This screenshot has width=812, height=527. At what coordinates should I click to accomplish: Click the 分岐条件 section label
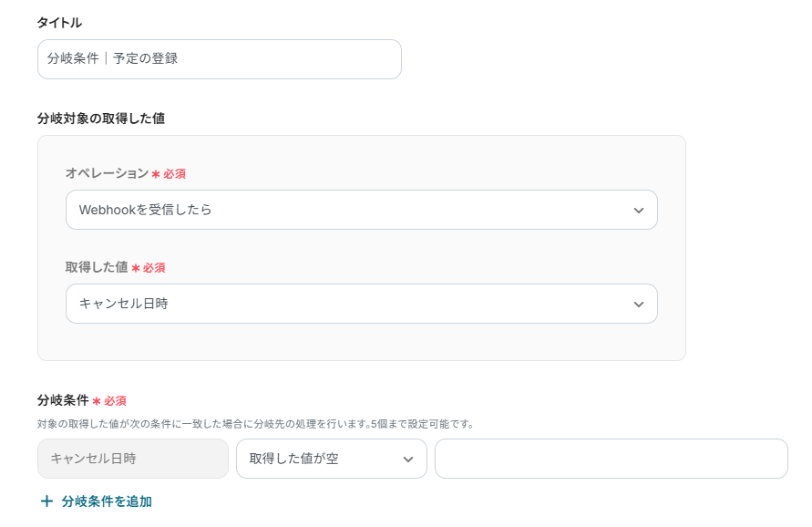coord(62,400)
